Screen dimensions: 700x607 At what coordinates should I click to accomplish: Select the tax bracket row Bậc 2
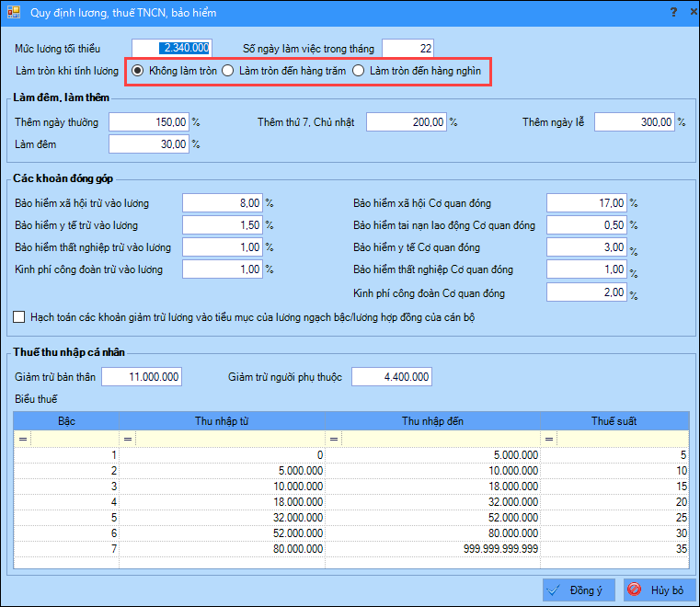click(351, 471)
